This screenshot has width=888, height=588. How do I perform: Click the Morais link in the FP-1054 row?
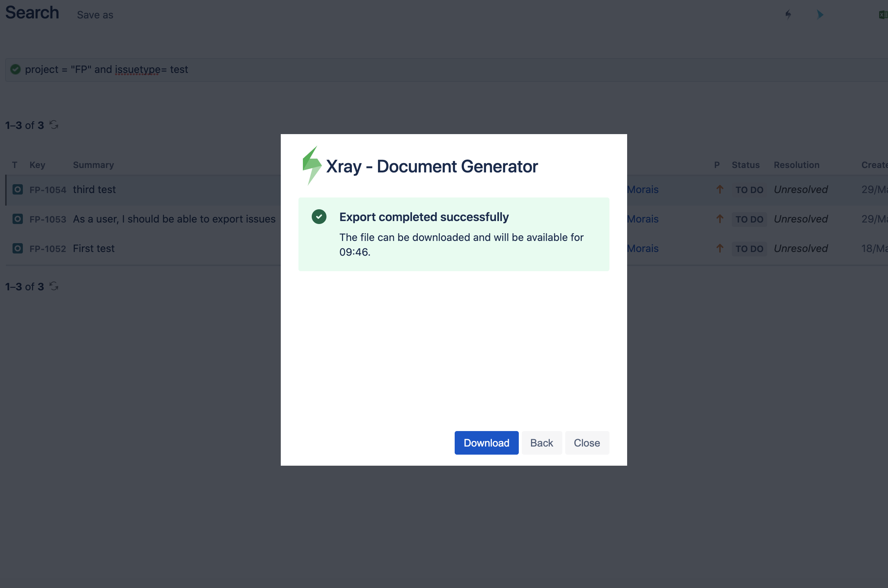[x=643, y=189]
